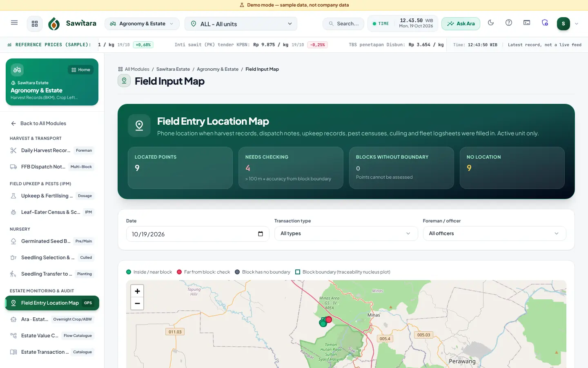The image size is (588, 368).
Task: Click the Home button on sidebar card
Action: (81, 70)
